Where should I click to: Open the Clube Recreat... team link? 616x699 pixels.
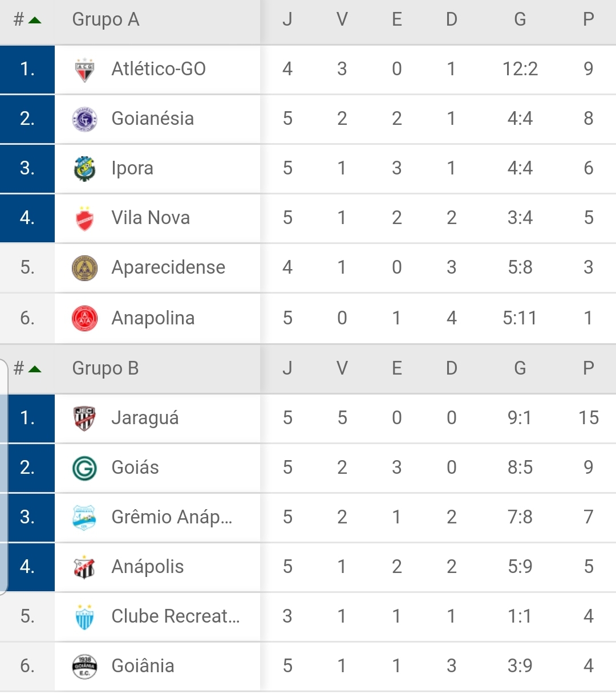(x=176, y=616)
